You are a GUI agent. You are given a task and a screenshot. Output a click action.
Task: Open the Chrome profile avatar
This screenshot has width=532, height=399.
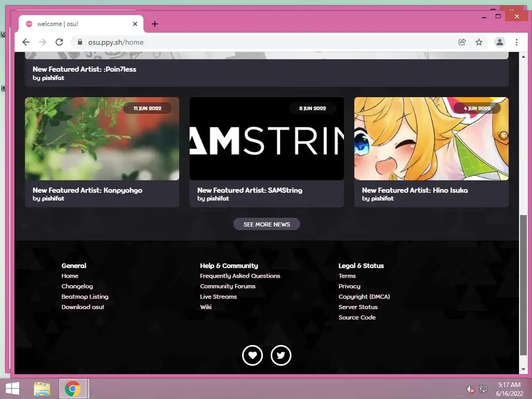[499, 42]
